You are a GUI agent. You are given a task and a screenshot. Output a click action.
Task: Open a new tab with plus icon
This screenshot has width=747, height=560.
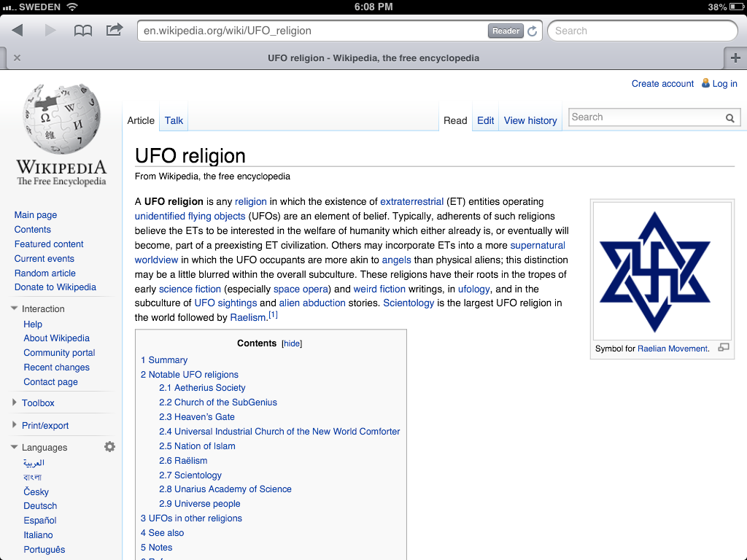click(735, 58)
